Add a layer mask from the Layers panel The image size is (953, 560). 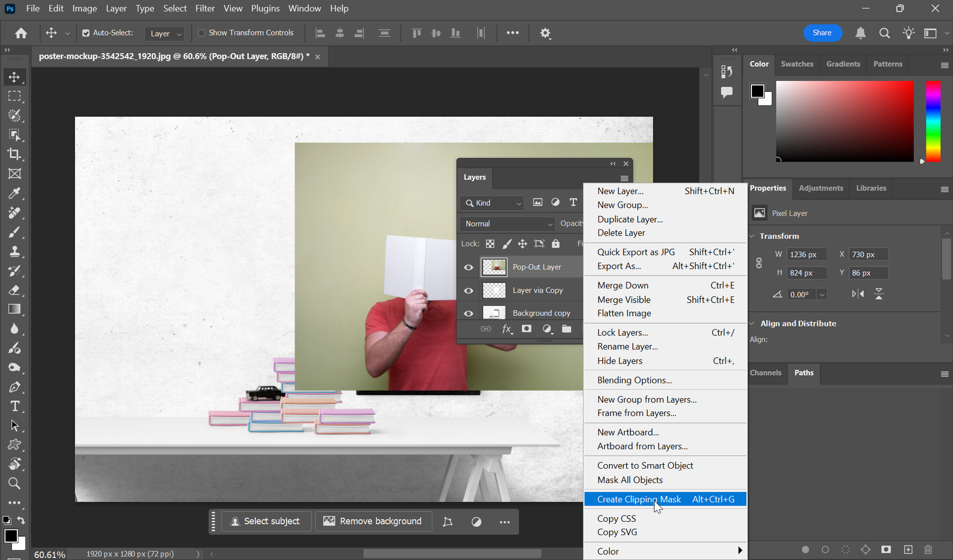526,328
